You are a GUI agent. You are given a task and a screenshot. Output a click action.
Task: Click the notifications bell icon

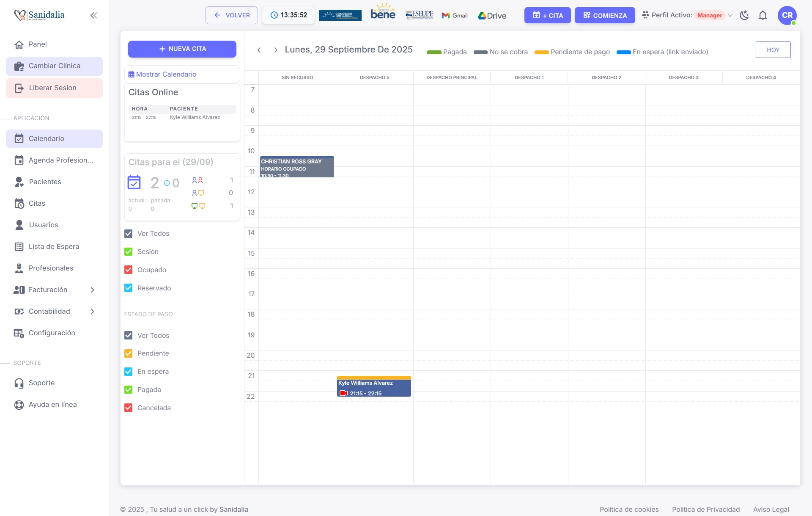(763, 15)
